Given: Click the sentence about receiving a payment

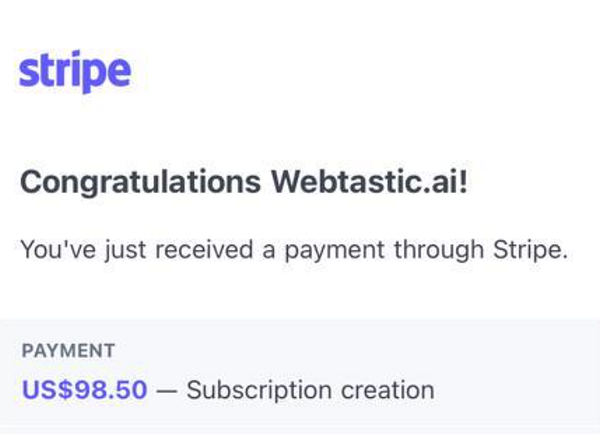Looking at the screenshot, I should [294, 250].
